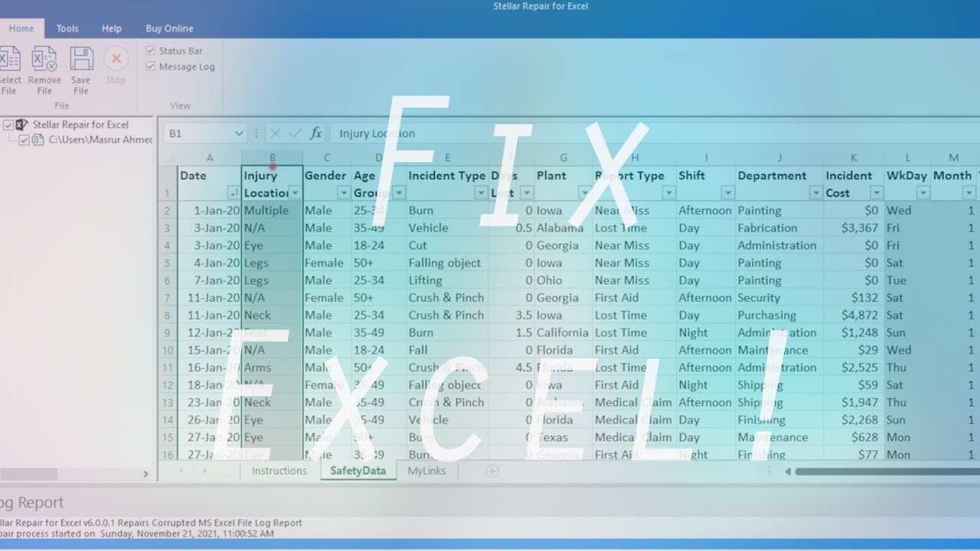Image resolution: width=980 pixels, height=551 pixels.
Task: Open the WkDay column filter dropdown
Action: pos(923,193)
